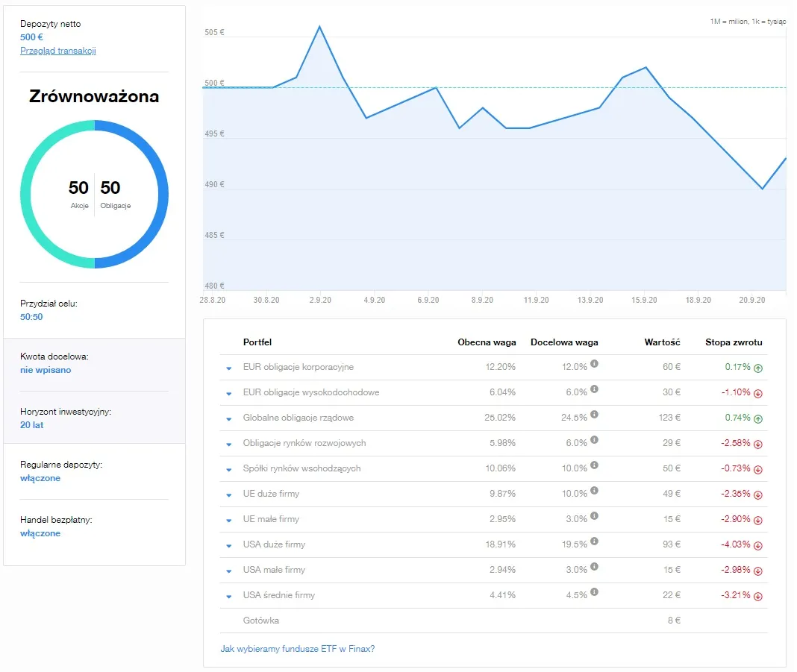Expand the USA duże firmy row
797x672 pixels.
[x=229, y=546]
